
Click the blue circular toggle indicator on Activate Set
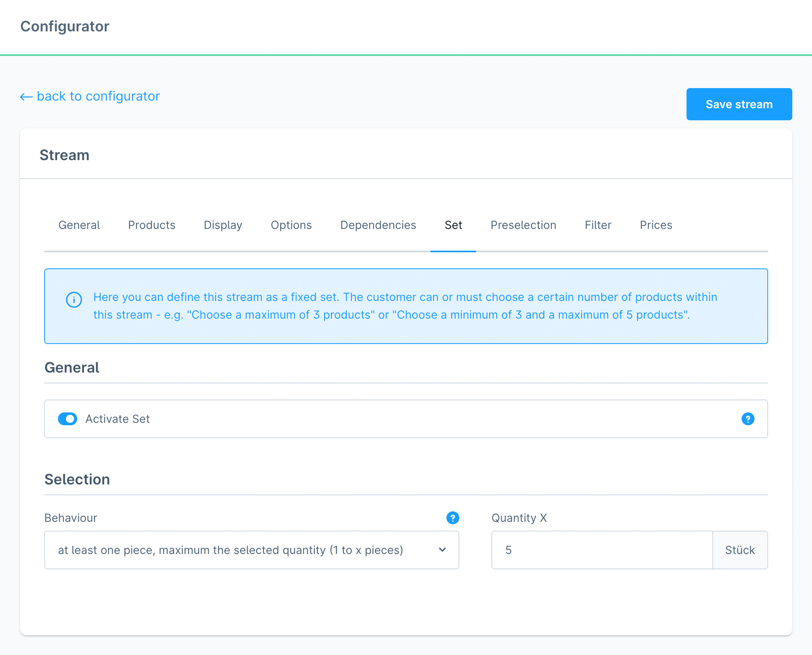(x=68, y=419)
